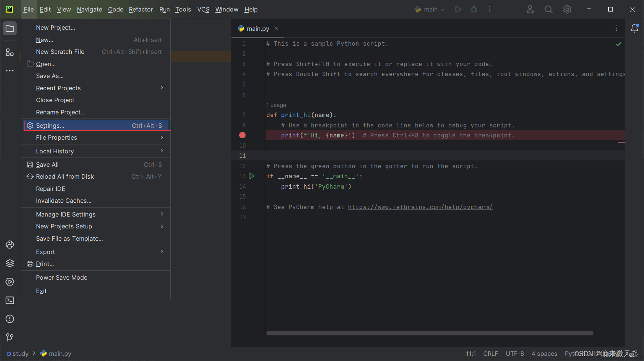
Task: Open the Git version control tool window icon
Action: (10, 337)
